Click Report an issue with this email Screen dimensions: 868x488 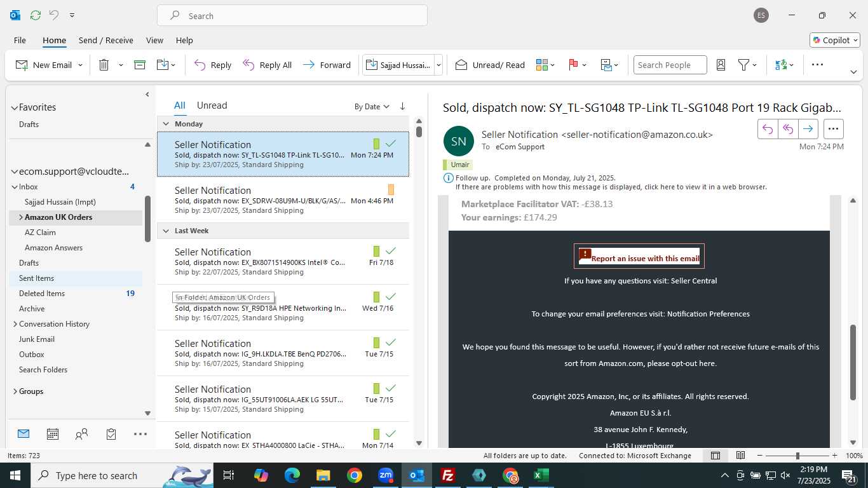pyautogui.click(x=639, y=256)
